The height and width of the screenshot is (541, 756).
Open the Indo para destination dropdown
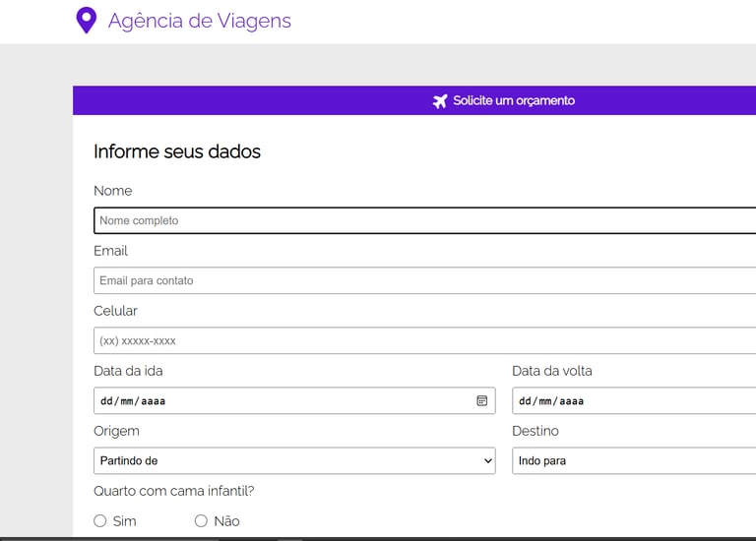pyautogui.click(x=634, y=461)
